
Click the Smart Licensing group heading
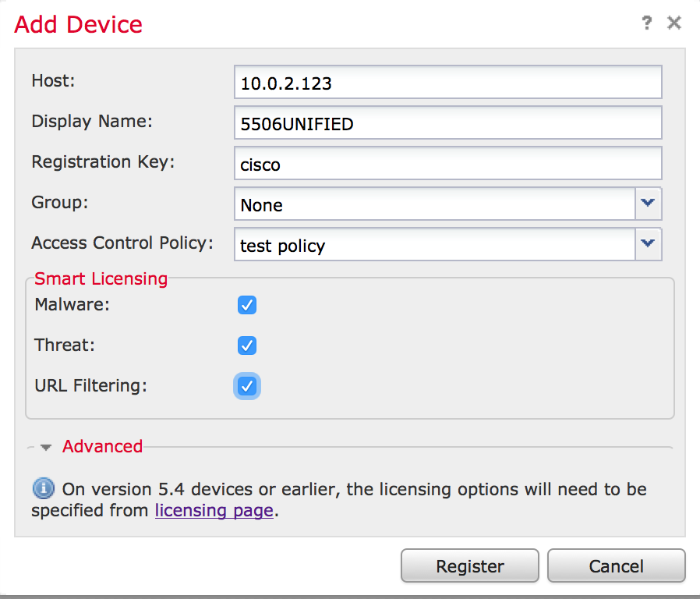101,278
